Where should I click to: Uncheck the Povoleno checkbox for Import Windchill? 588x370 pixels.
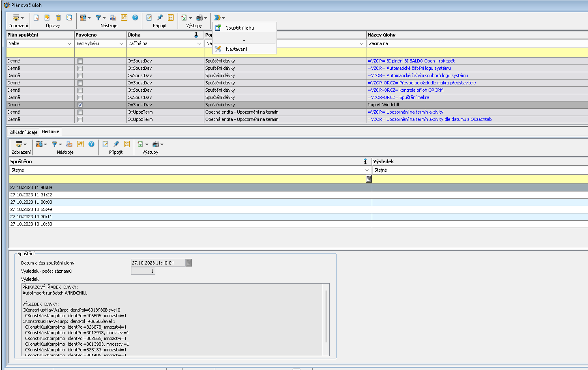(x=80, y=105)
